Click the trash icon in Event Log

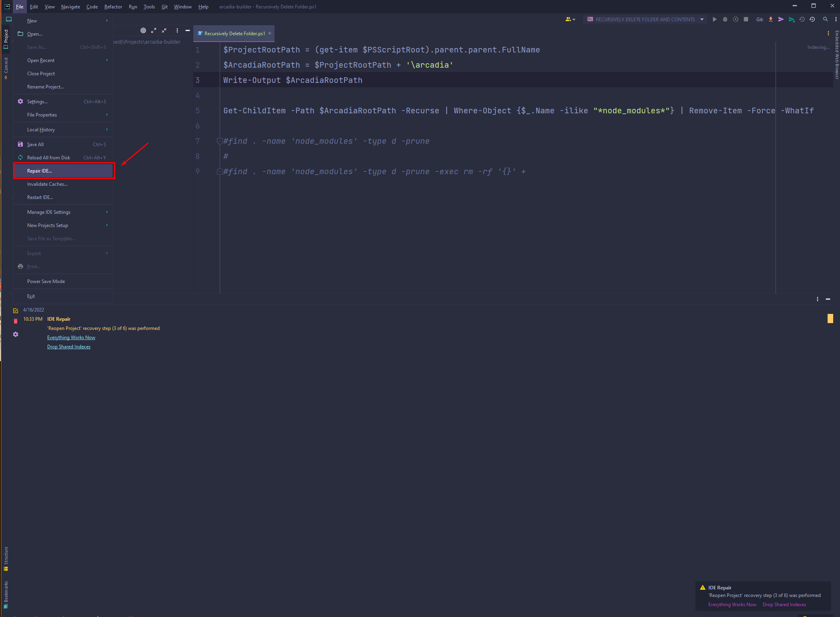pos(16,321)
